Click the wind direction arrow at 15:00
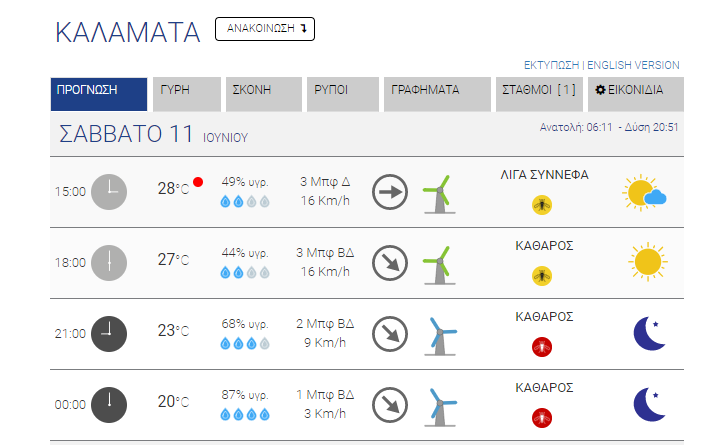This screenshot has width=705, height=445. [x=390, y=192]
